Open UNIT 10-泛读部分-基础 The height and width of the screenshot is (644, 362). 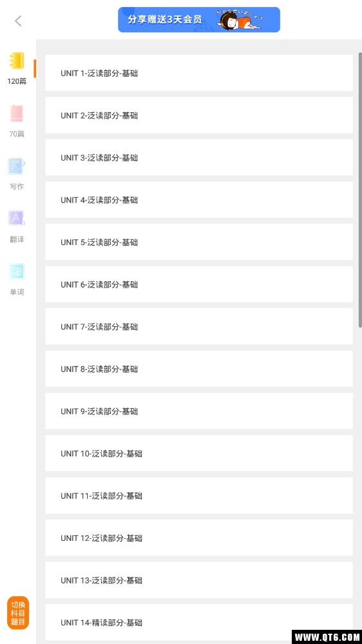point(199,453)
